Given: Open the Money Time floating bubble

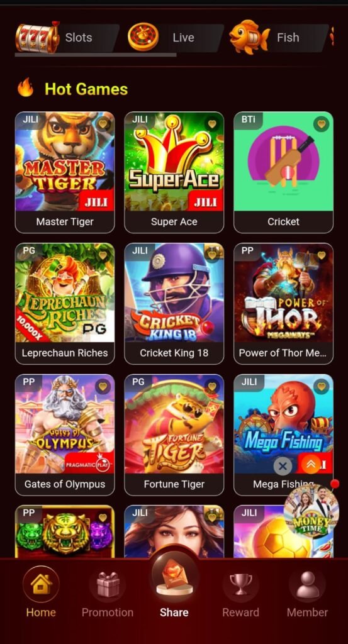Looking at the screenshot, I should (312, 511).
